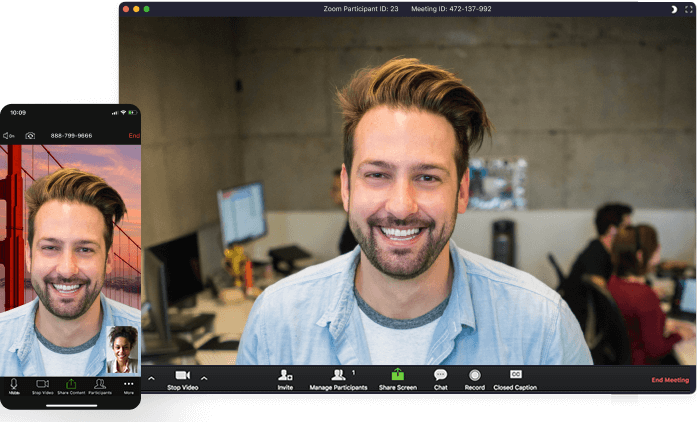The height and width of the screenshot is (422, 697).
Task: Tap Share Content on the phone toolbar
Action: tap(71, 386)
